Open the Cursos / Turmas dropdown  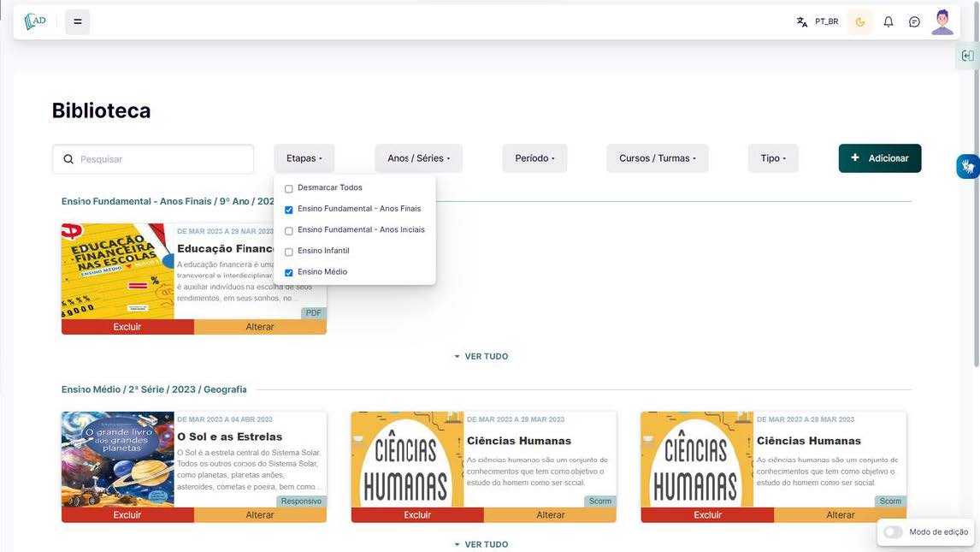tap(657, 158)
